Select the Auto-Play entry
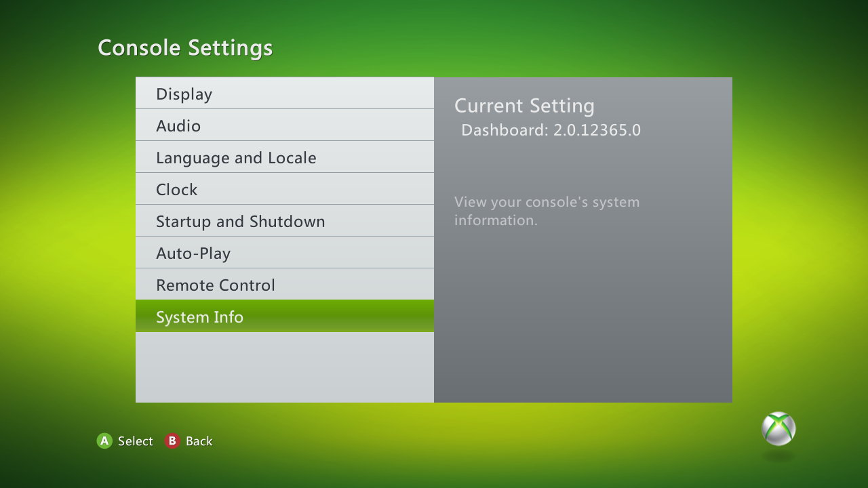868x488 pixels. click(285, 253)
